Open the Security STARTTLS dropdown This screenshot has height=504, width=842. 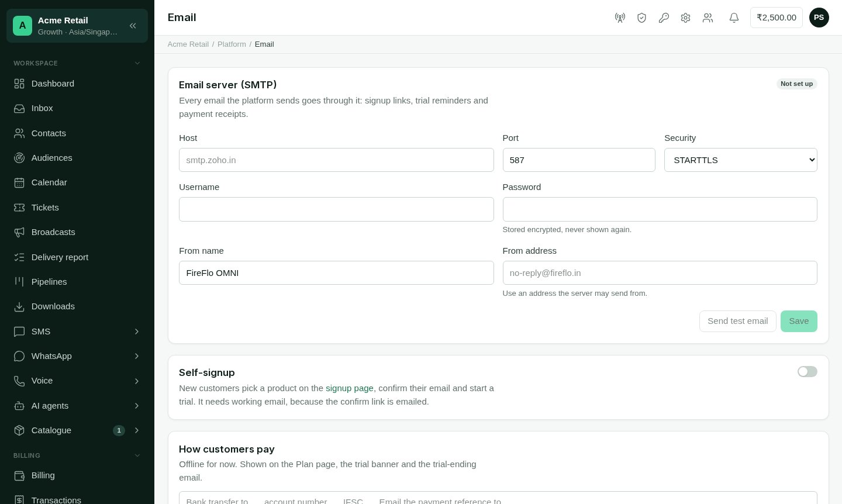point(740,160)
